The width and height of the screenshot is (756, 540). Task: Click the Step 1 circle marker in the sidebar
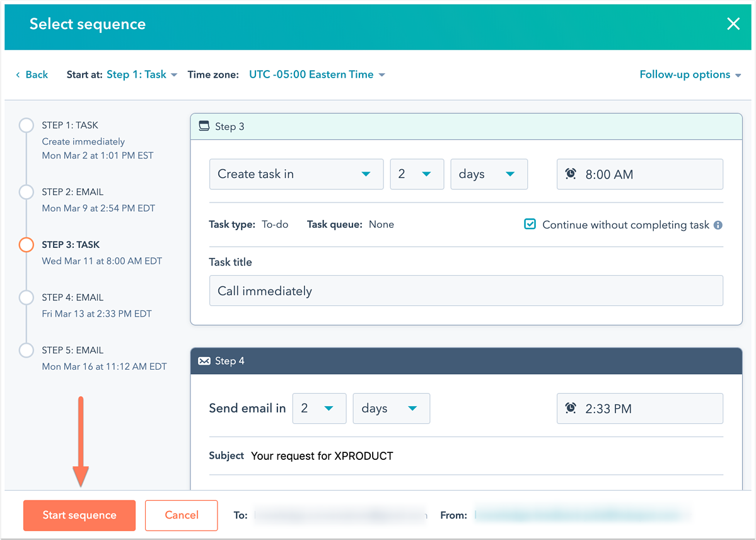pos(26,125)
